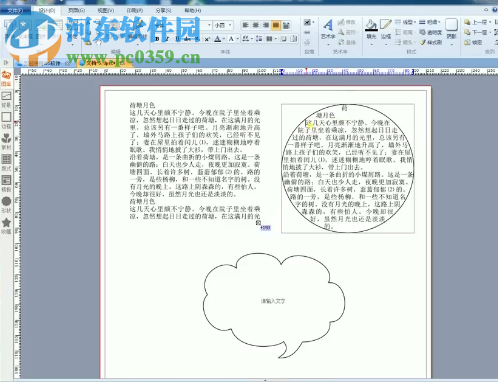This screenshot has width=498, height=382.
Task: Apply the font color A icon
Action: (217, 39)
